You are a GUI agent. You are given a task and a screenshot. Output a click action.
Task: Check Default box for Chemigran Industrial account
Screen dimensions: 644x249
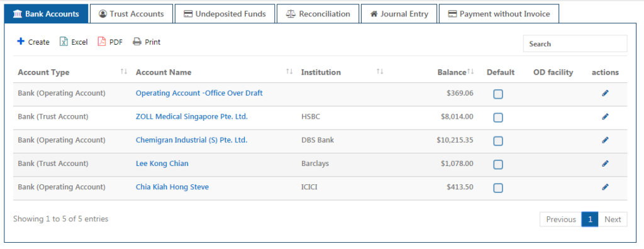tap(498, 141)
